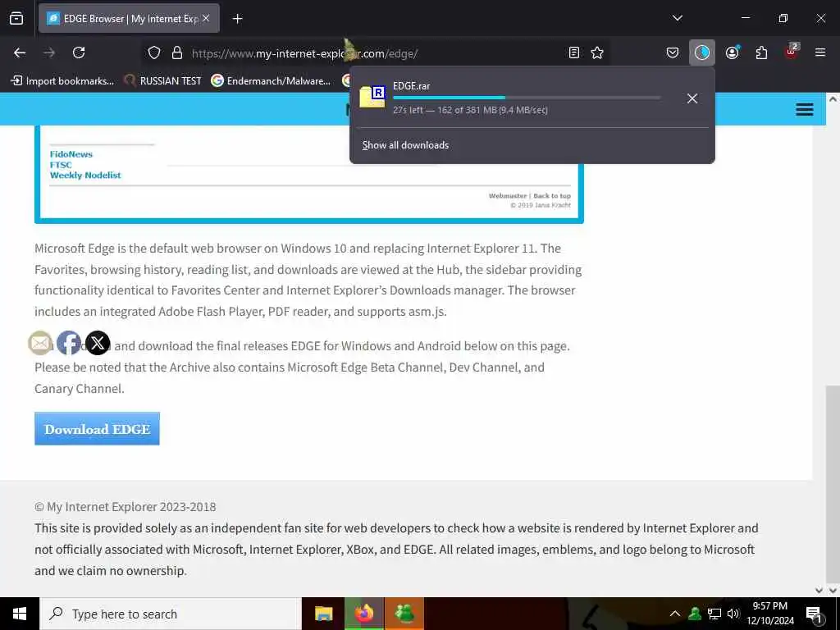Open File Explorer from taskbar
This screenshot has height=630, width=840.
point(323,614)
